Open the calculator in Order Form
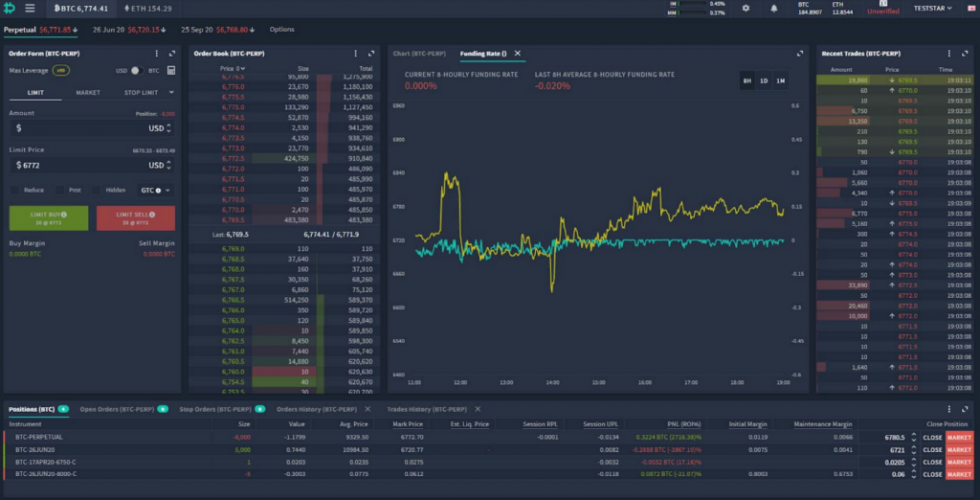 [171, 71]
